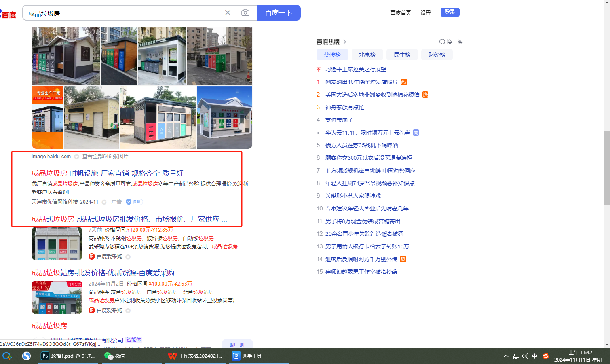Open gray garbage house image with trees
The image size is (610, 364).
coord(66,56)
